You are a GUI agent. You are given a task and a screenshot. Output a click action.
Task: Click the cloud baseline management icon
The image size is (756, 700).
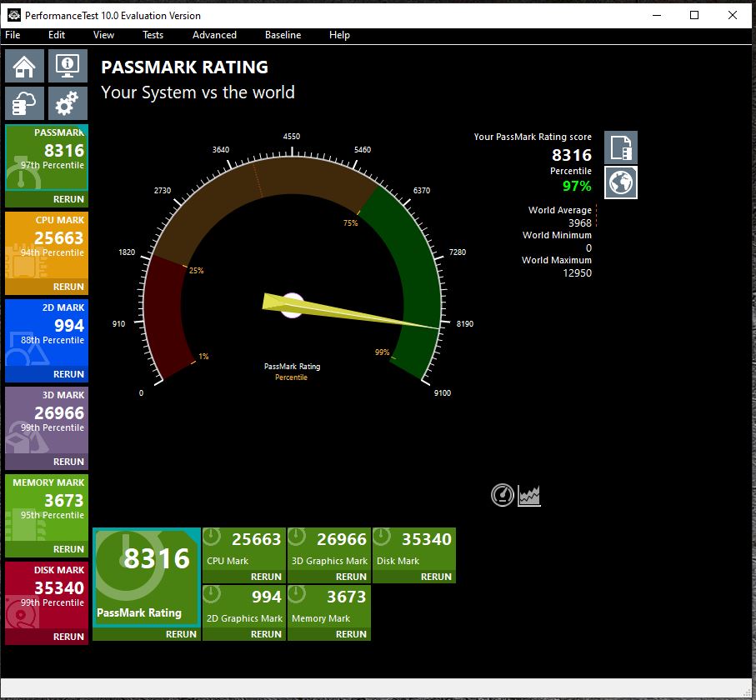point(25,103)
